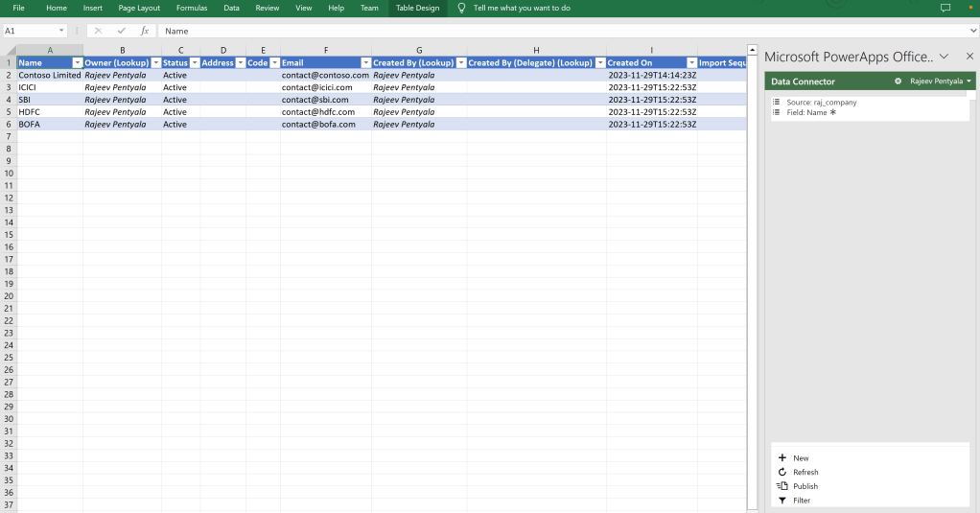Expand the formula bar
The height and width of the screenshot is (513, 980).
click(x=973, y=31)
